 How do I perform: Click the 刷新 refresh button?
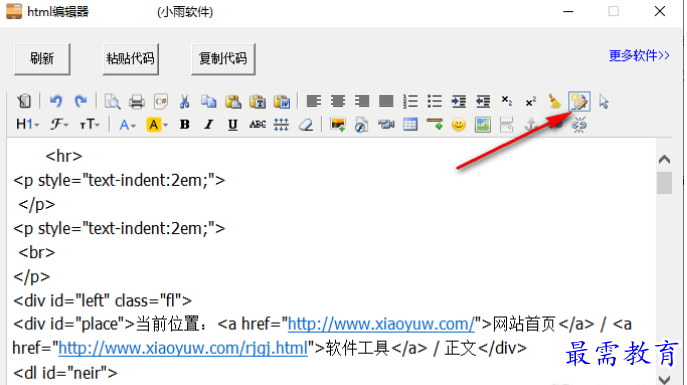pyautogui.click(x=42, y=59)
